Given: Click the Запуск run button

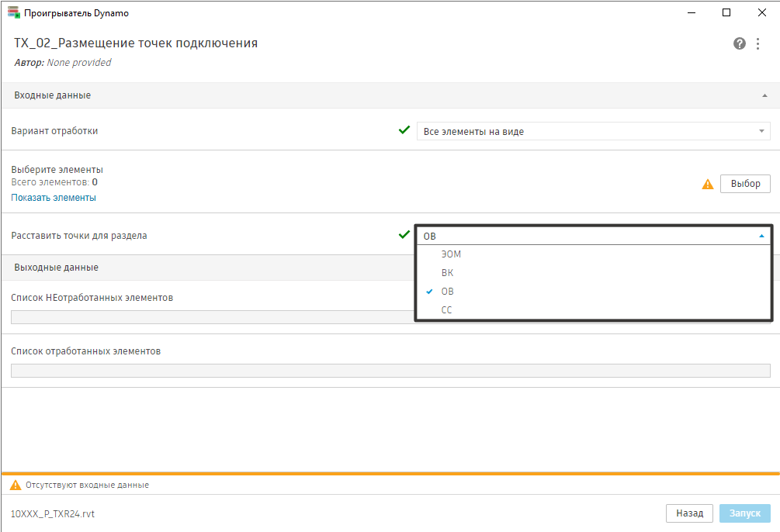Looking at the screenshot, I should tap(745, 513).
